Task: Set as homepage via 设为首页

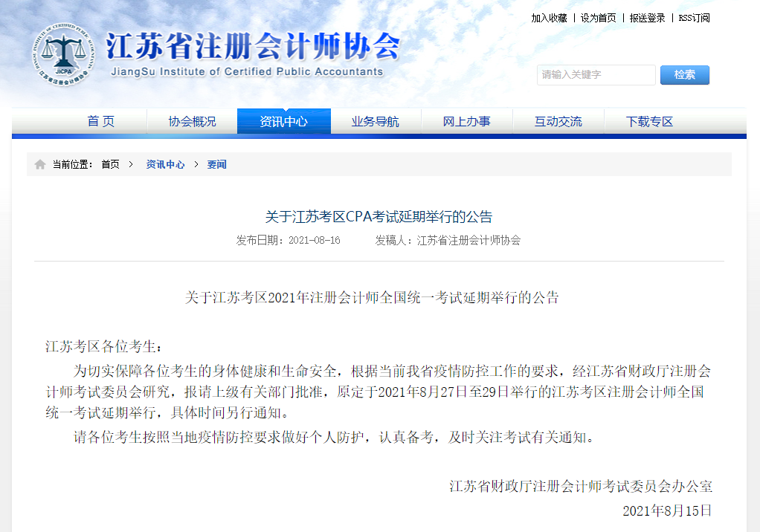Action: coord(598,18)
